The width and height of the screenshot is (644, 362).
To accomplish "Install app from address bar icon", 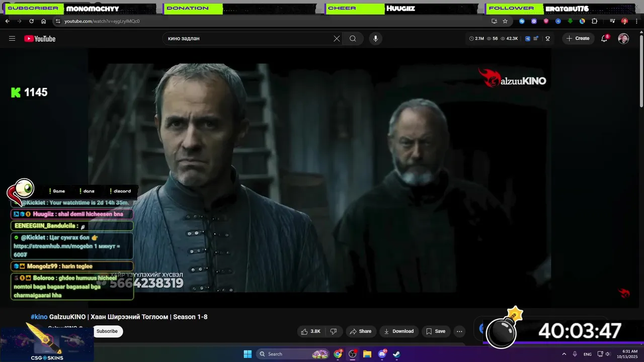I will click(x=494, y=21).
